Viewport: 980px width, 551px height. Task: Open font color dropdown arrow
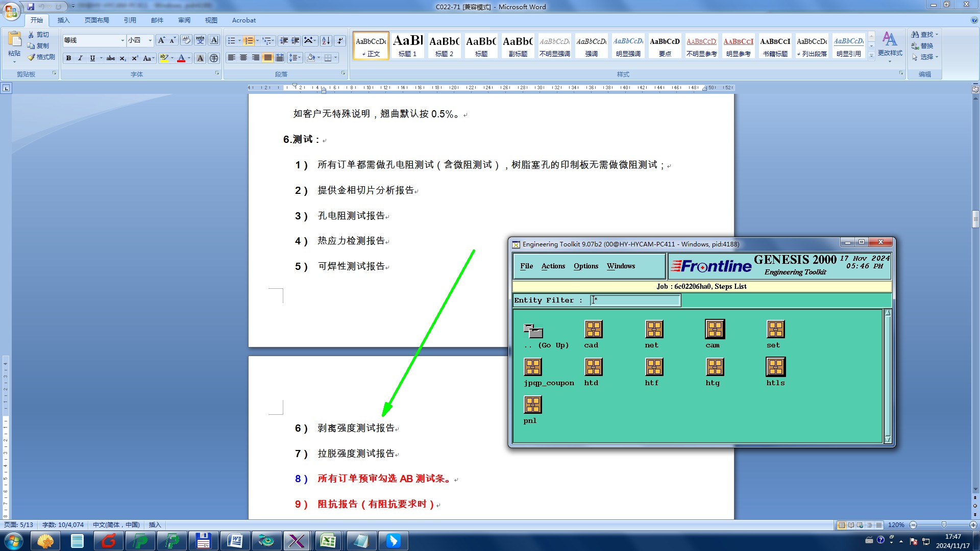click(189, 58)
